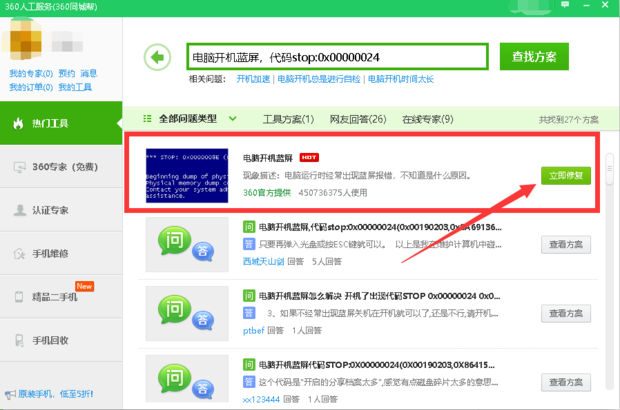Click the Q&A bubble thumbnail for the 西城天山剑 answer
Viewport: 620px width, 410px height.
[187, 244]
